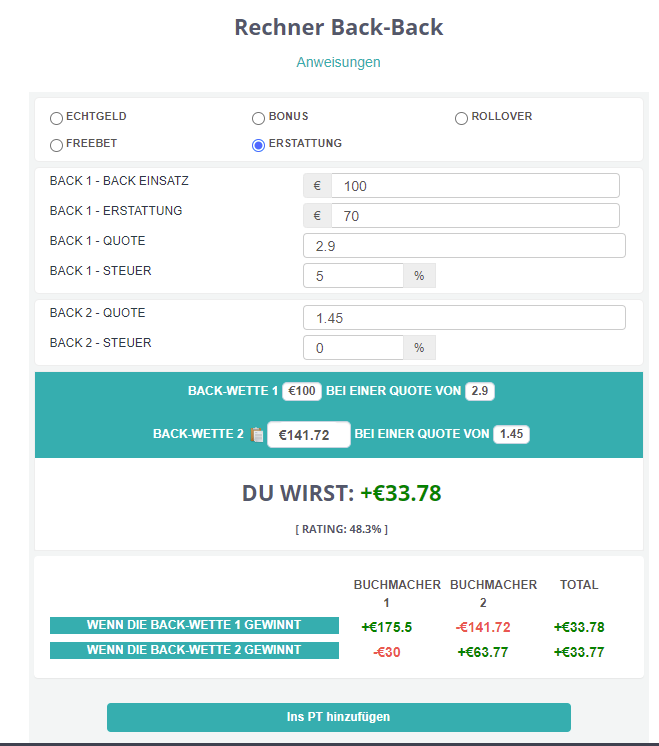Click the Back 1 Steuer percentage field
This screenshot has height=746, width=659.
point(354,275)
